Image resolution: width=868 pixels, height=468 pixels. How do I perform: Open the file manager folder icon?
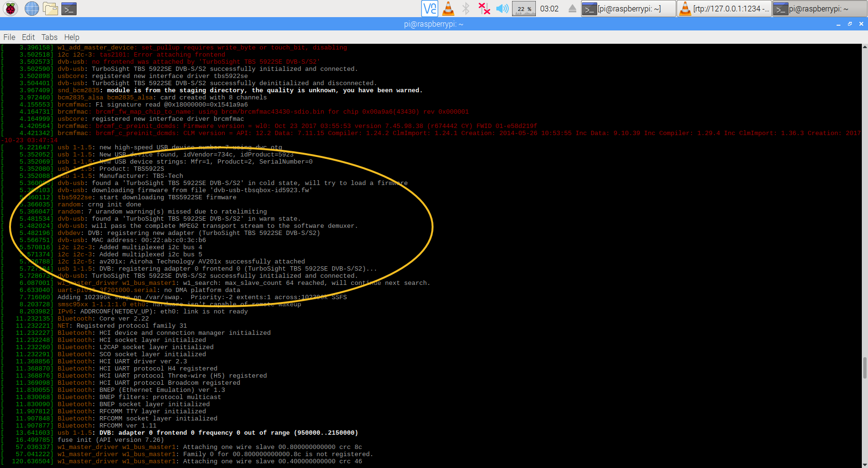coord(50,9)
